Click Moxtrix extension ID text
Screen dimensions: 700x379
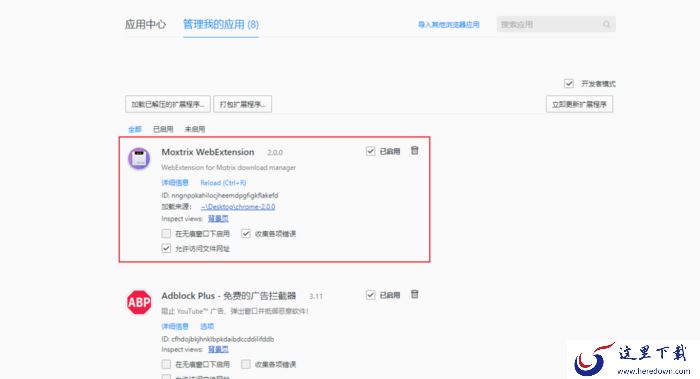click(x=220, y=196)
